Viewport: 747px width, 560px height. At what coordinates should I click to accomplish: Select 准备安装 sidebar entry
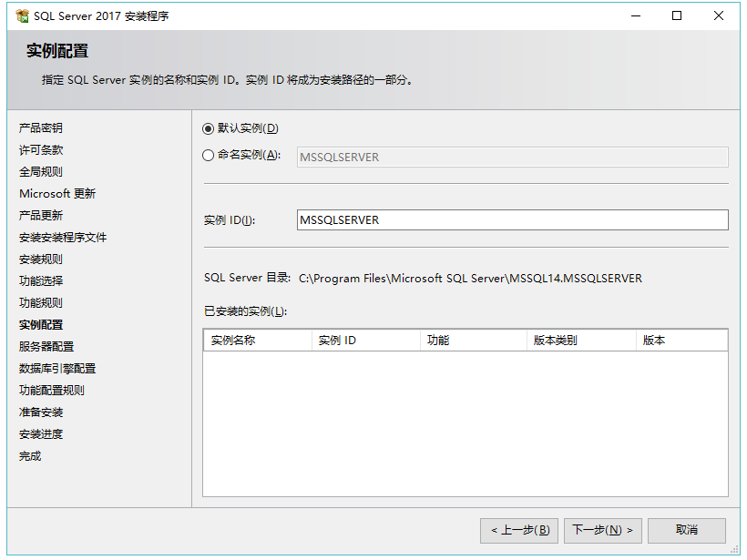click(x=41, y=412)
